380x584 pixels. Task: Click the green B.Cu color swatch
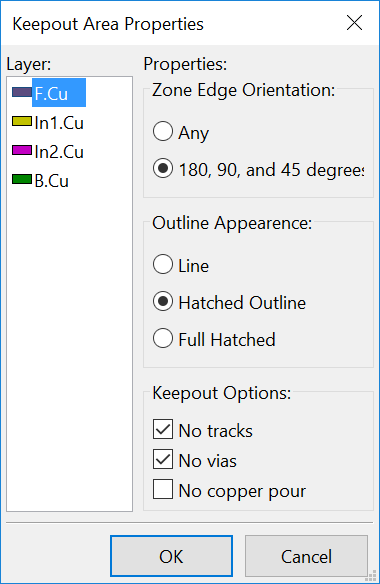[x=22, y=179]
